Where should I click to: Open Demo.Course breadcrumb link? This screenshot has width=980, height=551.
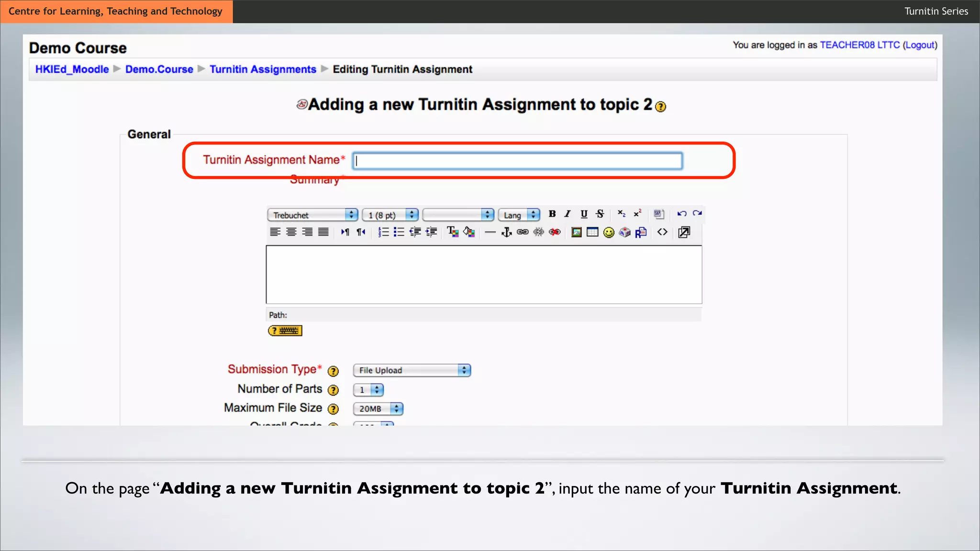click(x=159, y=69)
